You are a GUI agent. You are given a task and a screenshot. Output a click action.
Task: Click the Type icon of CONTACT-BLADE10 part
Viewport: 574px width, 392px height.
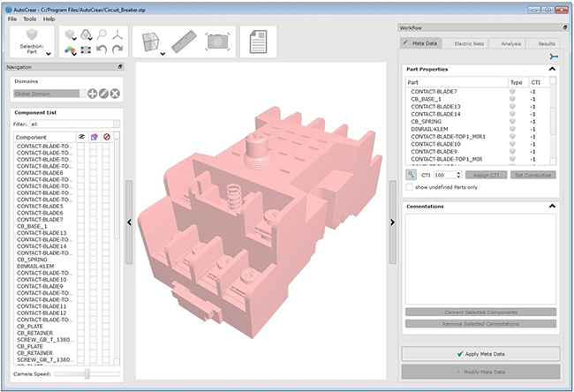512,144
